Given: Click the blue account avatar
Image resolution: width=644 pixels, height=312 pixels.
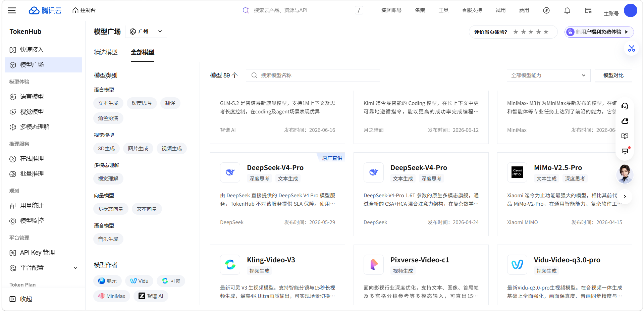Looking at the screenshot, I should coord(631,10).
